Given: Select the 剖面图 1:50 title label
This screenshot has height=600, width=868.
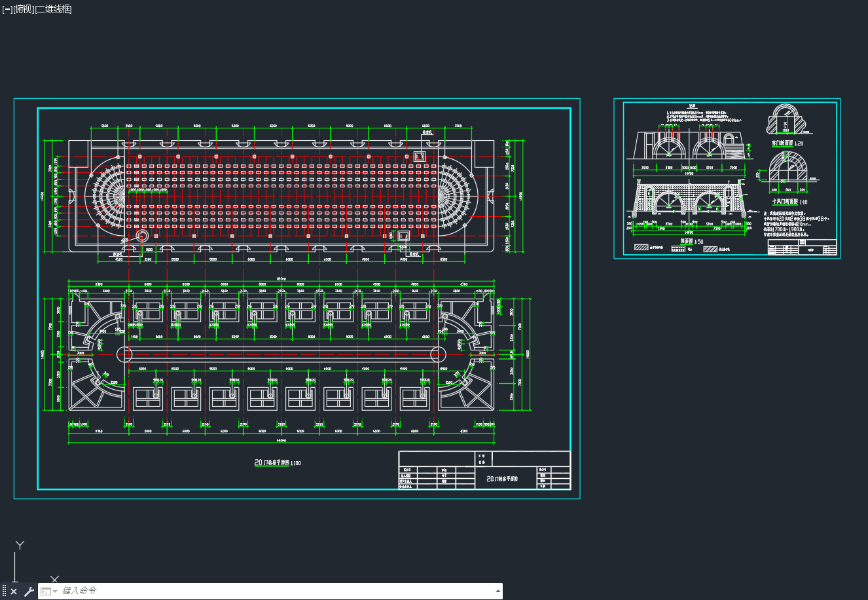Looking at the screenshot, I should (x=692, y=242).
